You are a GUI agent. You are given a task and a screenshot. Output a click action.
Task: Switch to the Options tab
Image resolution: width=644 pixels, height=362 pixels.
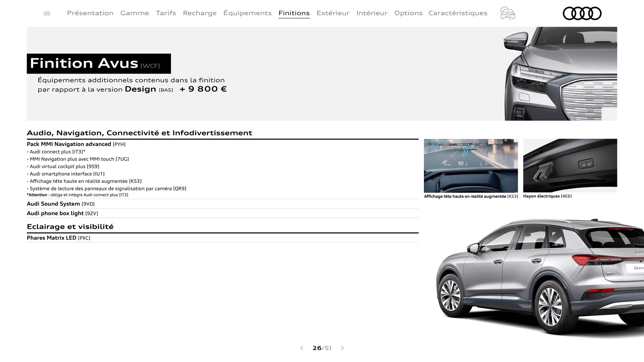pos(409,13)
